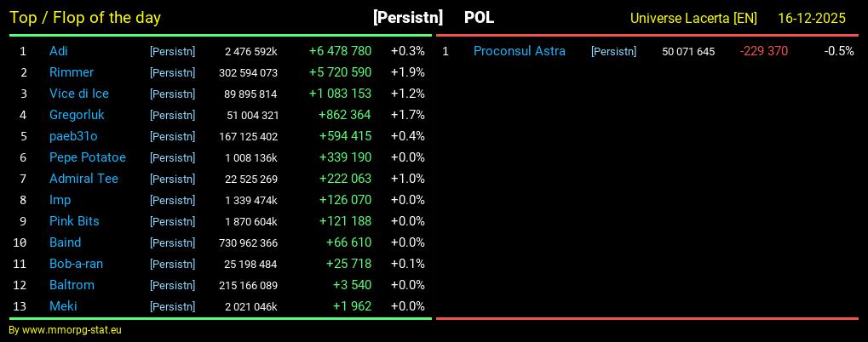The image size is (868, 342).
Task: Click on player paeb31o
Action: 73,136
